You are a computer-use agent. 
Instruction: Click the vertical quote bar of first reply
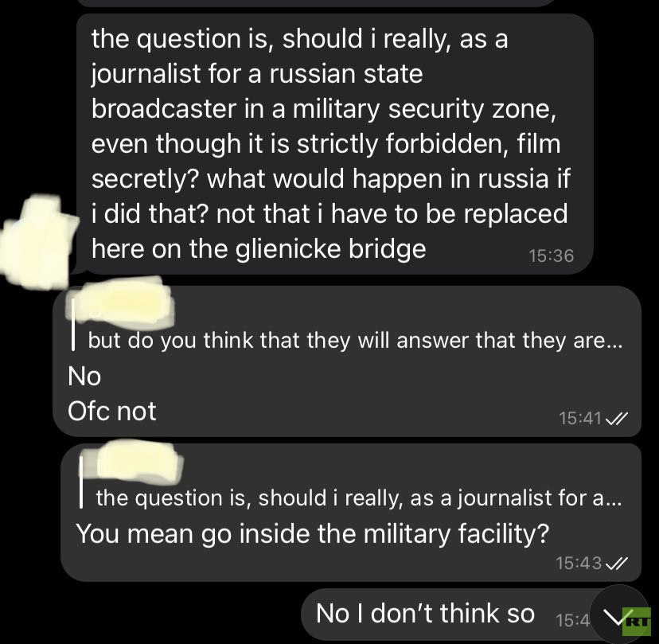tap(73, 325)
